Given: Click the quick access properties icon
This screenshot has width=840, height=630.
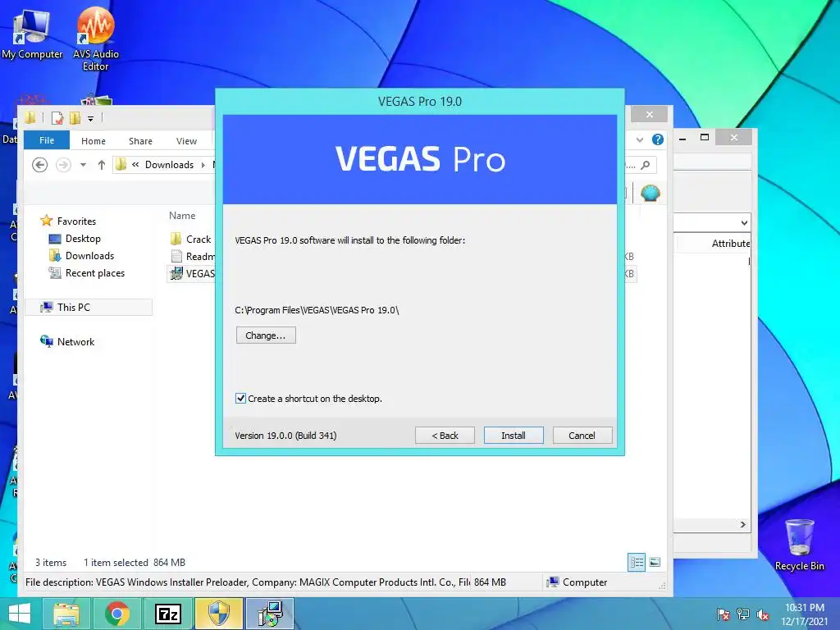Looking at the screenshot, I should coord(57,118).
